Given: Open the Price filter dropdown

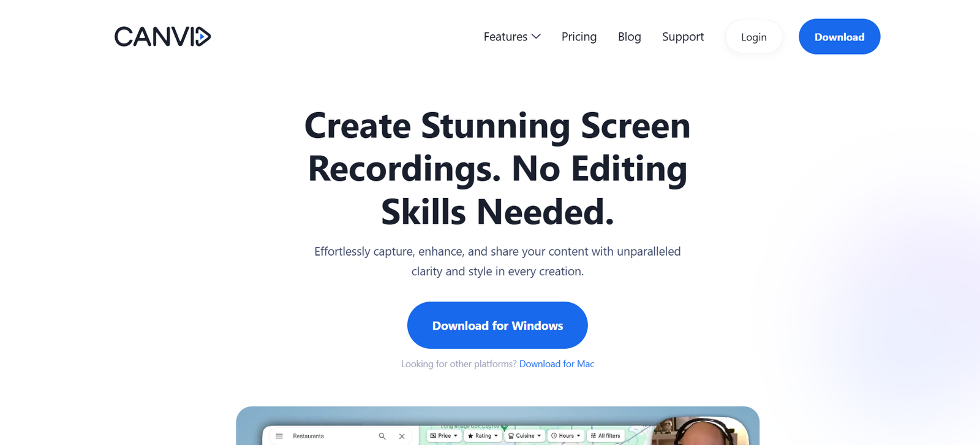Looking at the screenshot, I should click(x=444, y=436).
